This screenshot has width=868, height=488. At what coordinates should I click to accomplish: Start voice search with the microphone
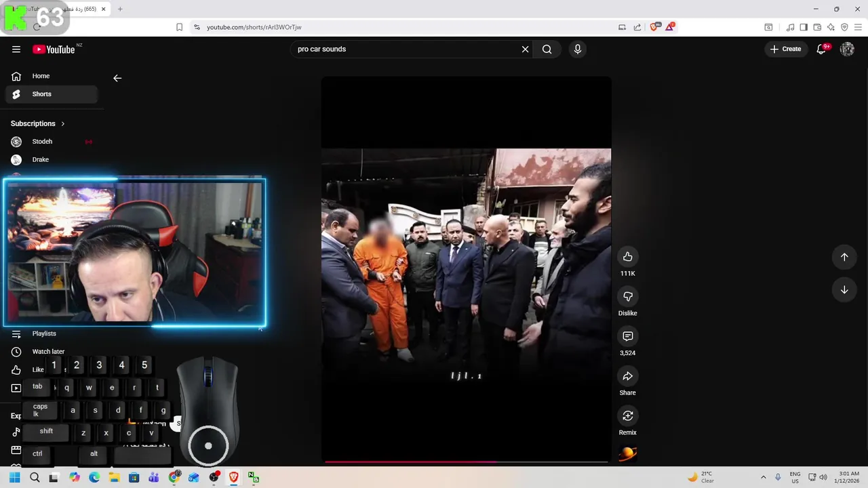click(578, 49)
